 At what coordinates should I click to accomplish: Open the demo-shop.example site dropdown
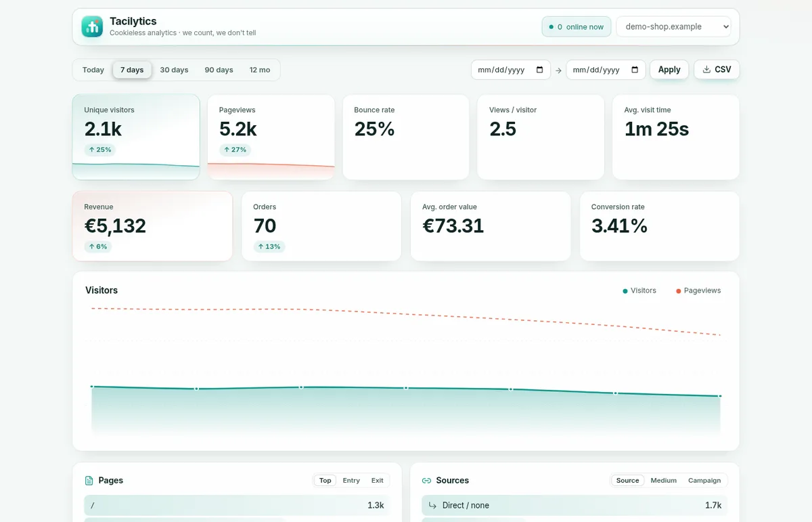(673, 26)
